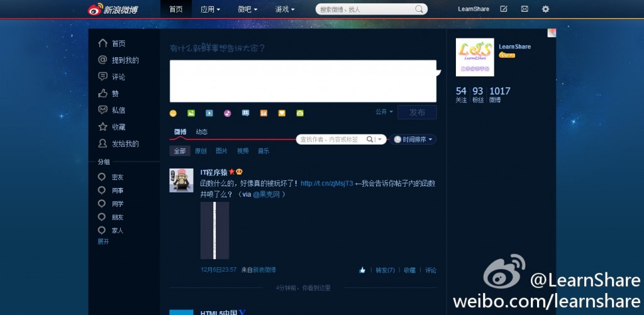This screenshot has height=315, width=644.
Task: Open the emoji picker in the post composer
Action: [x=173, y=113]
